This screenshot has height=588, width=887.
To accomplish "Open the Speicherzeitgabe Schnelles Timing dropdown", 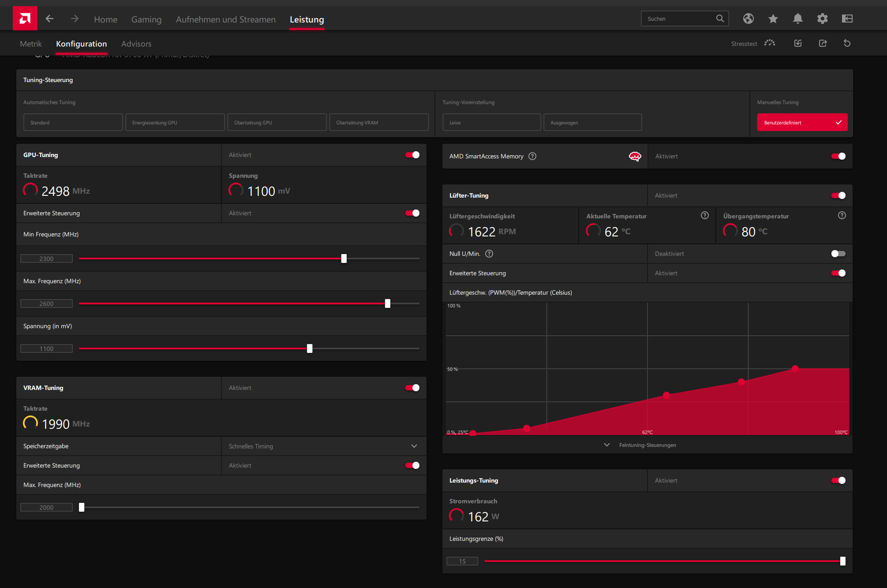I will point(323,446).
